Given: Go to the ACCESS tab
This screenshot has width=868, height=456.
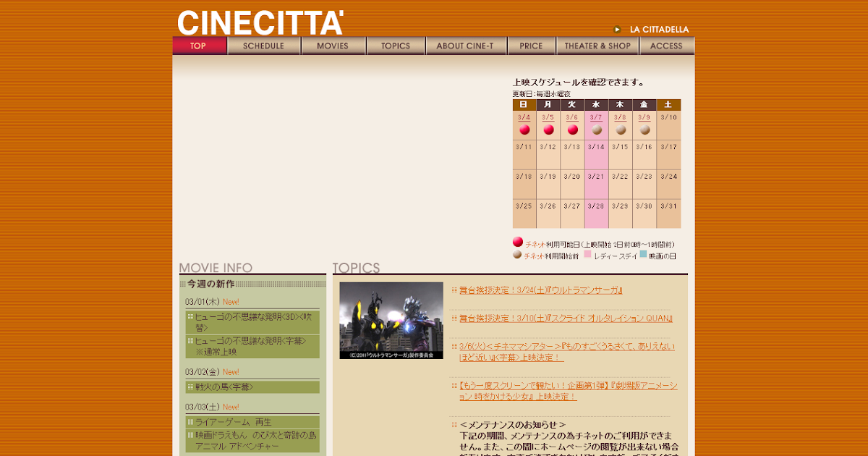Looking at the screenshot, I should tap(667, 46).
